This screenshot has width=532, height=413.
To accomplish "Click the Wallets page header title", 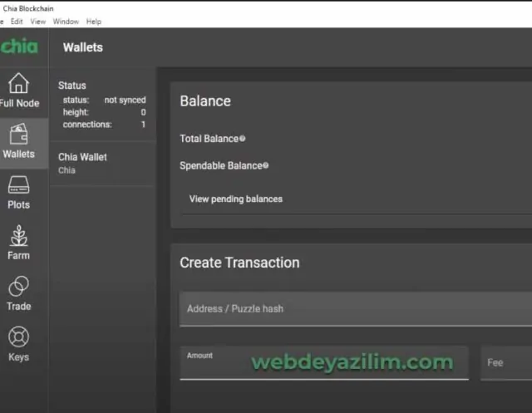I will point(83,47).
